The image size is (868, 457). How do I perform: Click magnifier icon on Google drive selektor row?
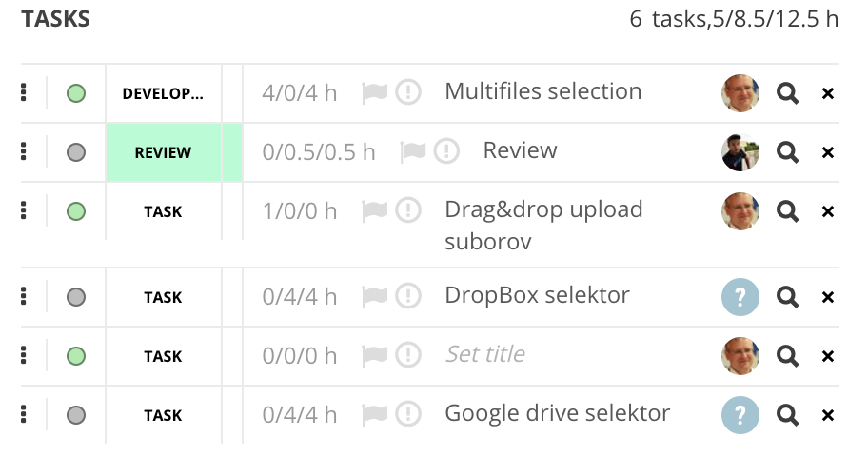(x=787, y=415)
